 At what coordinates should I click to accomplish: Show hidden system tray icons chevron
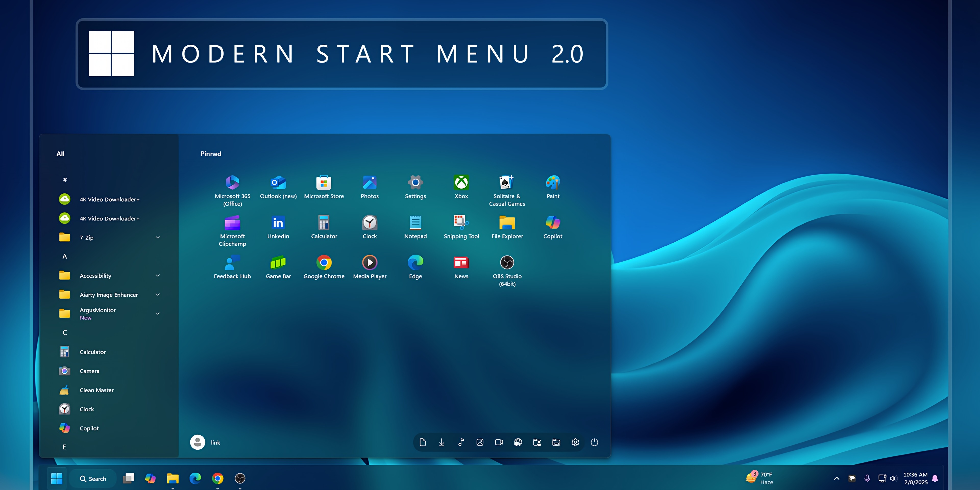(837, 478)
